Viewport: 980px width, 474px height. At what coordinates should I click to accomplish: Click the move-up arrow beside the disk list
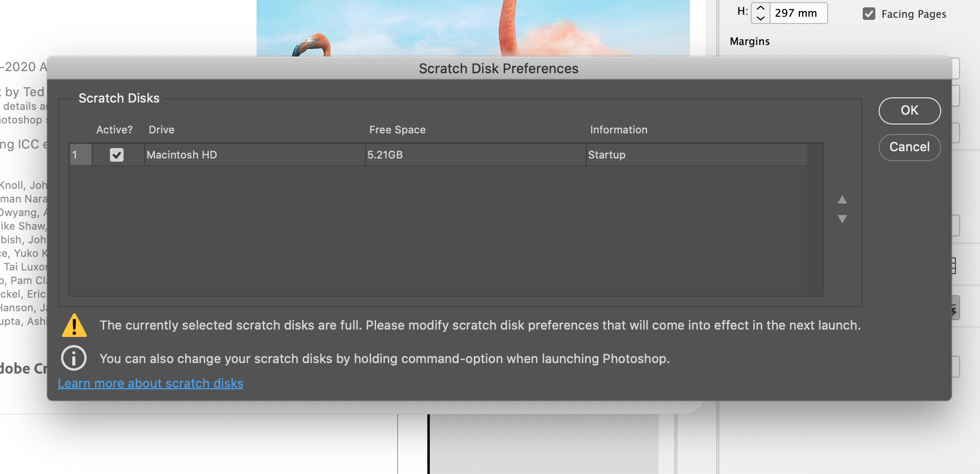842,199
